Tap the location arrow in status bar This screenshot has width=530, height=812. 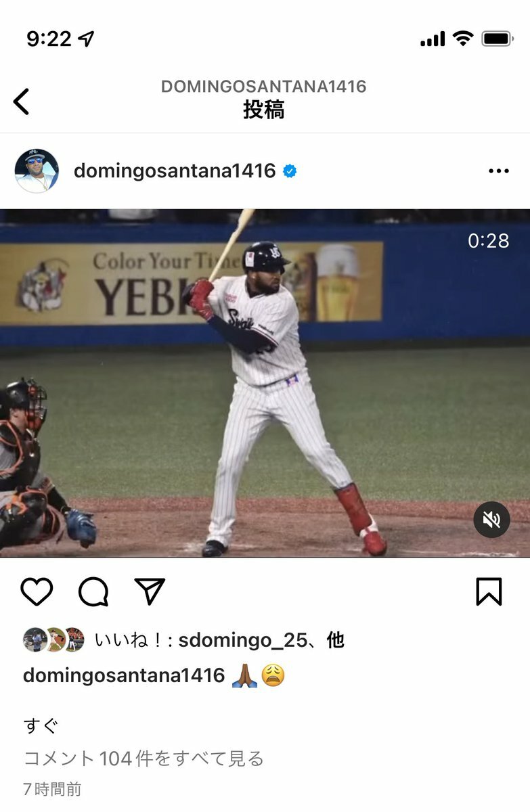tap(86, 39)
